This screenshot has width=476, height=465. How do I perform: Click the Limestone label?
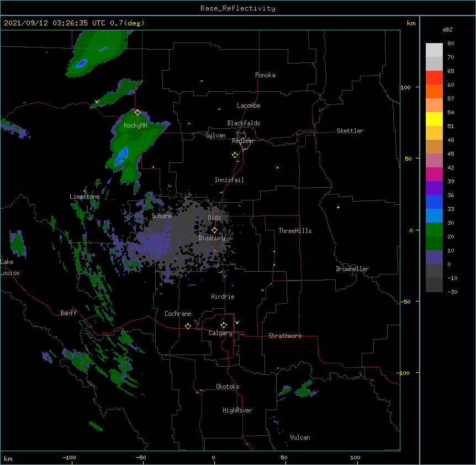point(84,197)
